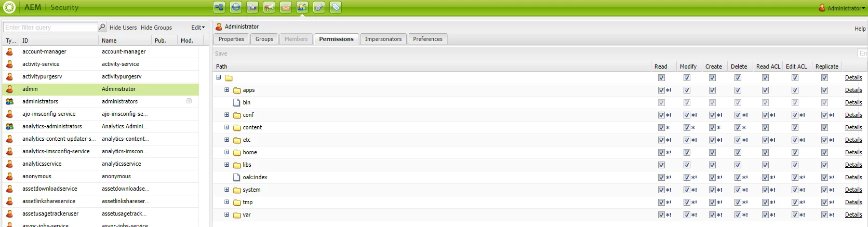Click group icon for administrators row
The image size is (868, 227).
[9, 101]
